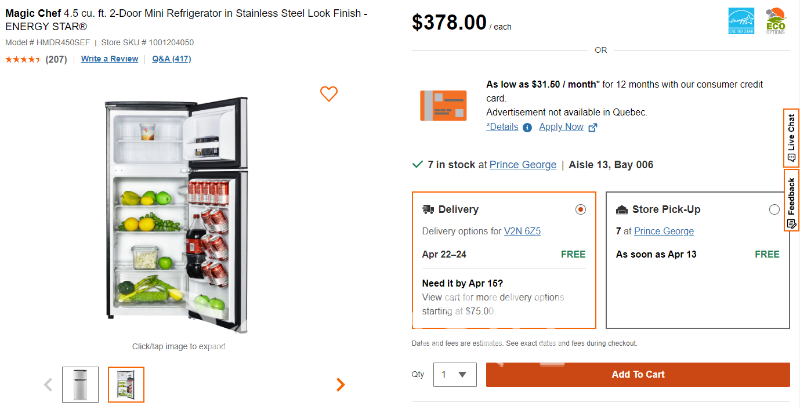The width and height of the screenshot is (800, 408).
Task: Click the star rating icons
Action: click(23, 59)
